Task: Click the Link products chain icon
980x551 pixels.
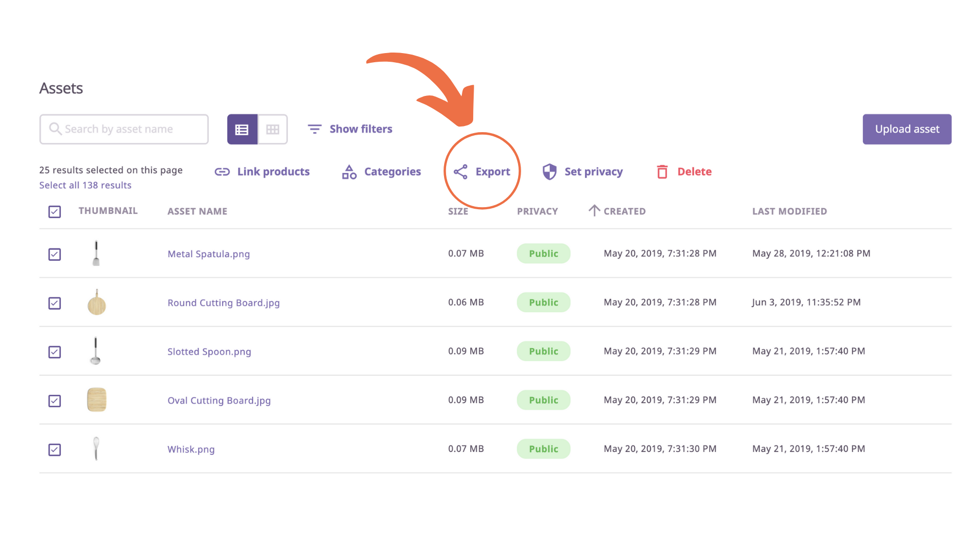Action: pyautogui.click(x=222, y=172)
